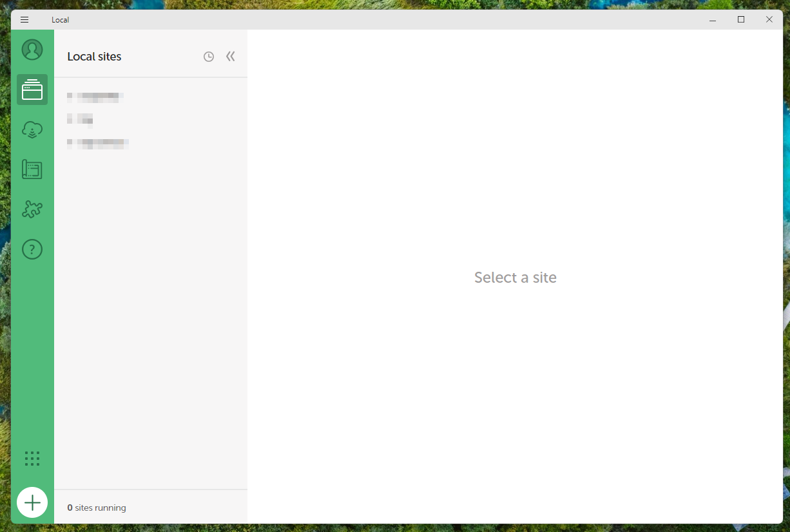Click the 'Select a site' placeholder text

(x=515, y=278)
